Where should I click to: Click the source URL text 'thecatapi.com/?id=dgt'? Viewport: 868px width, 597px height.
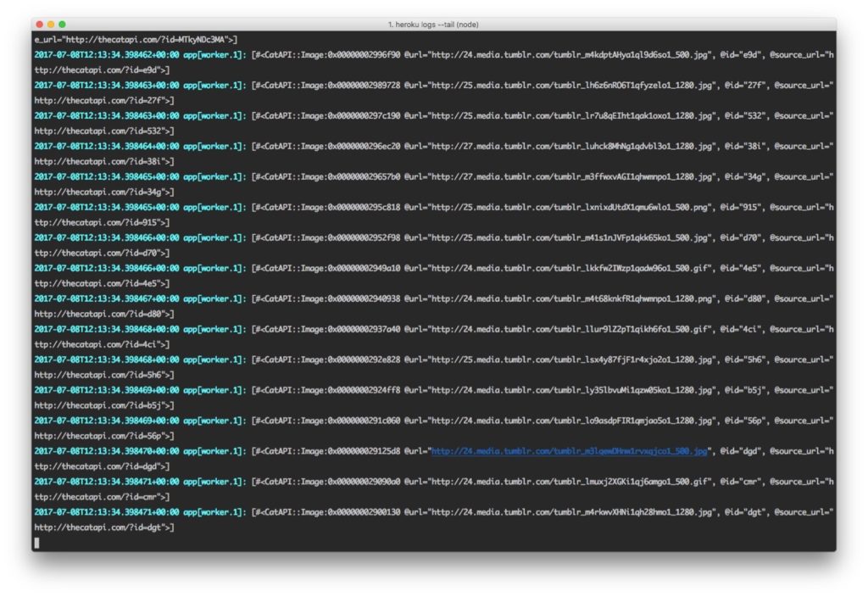pos(113,527)
